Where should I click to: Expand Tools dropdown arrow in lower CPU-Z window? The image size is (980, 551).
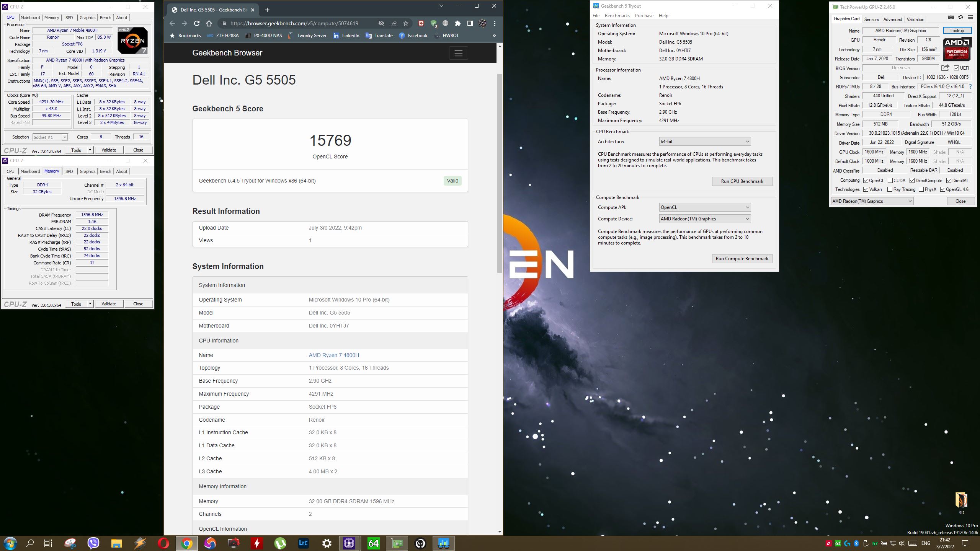point(90,304)
